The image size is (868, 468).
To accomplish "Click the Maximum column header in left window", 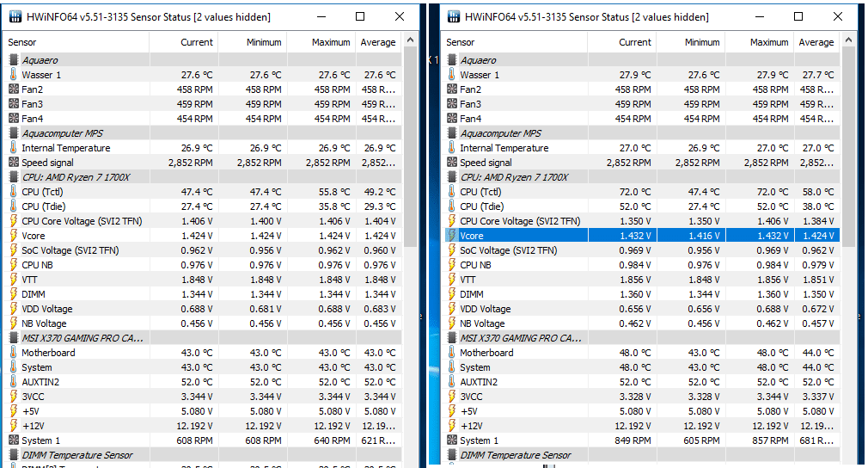I will click(x=321, y=42).
